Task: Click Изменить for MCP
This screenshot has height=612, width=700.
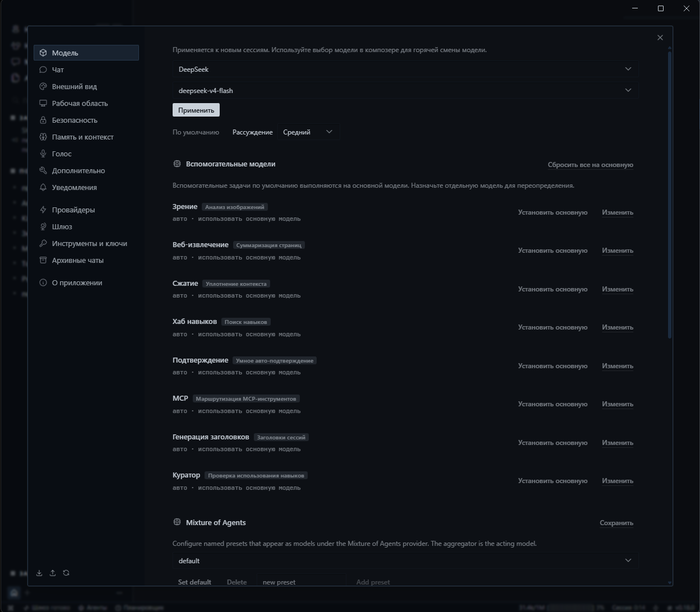Action: (618, 404)
